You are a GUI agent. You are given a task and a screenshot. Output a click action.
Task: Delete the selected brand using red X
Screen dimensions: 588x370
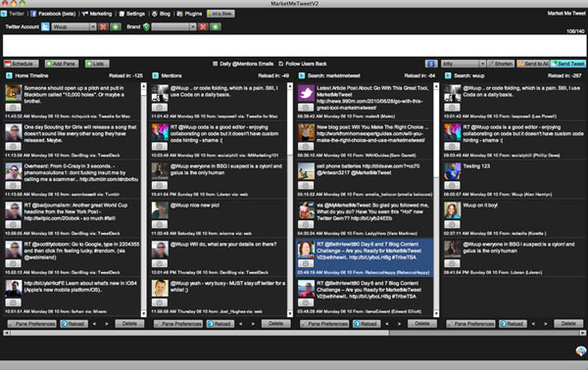tap(203, 26)
